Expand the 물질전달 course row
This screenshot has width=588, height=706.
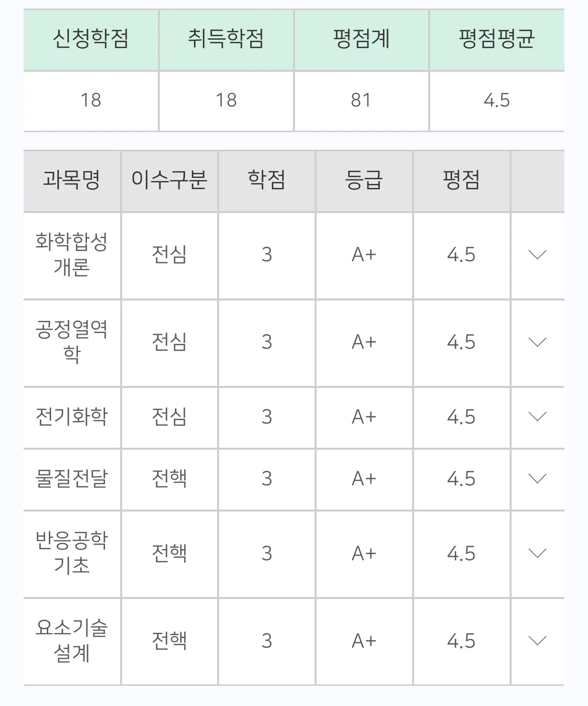point(537,478)
